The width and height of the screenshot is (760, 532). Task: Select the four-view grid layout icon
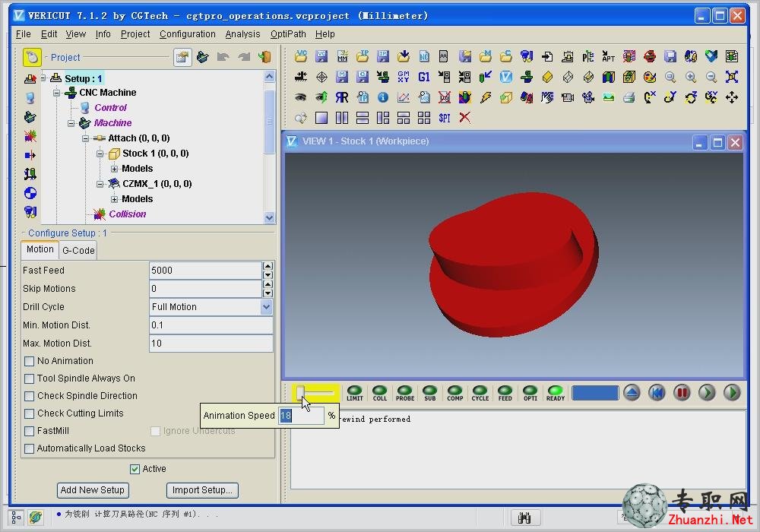tap(424, 117)
